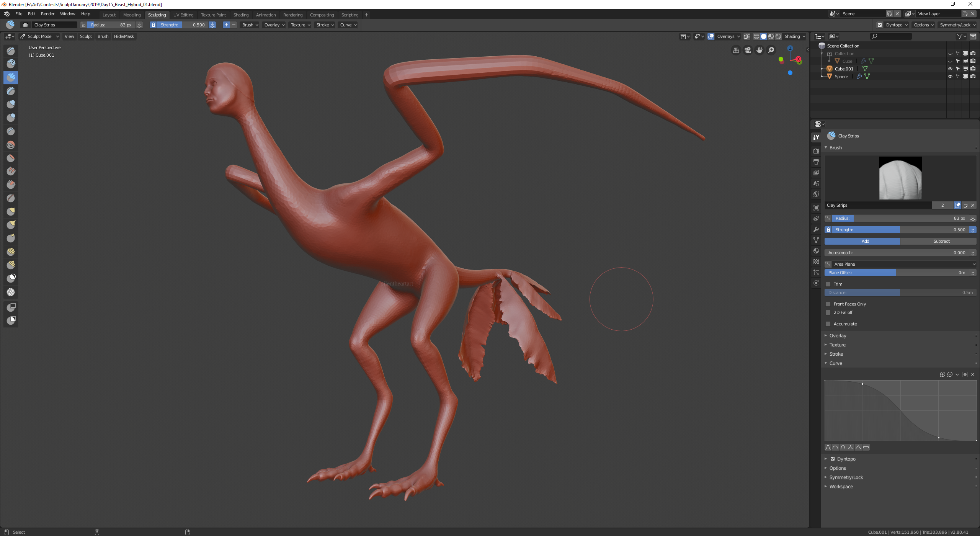Screen dimensions: 980x536
Task: Select the Draw sculpt brush
Action: [11, 51]
